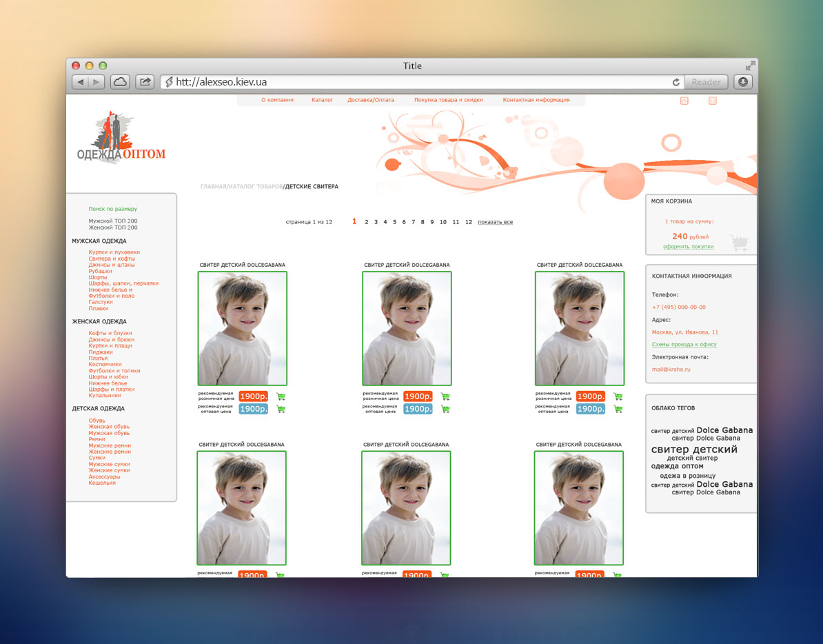Image resolution: width=823 pixels, height=644 pixels.
Task: Select Платья category
Action: click(x=98, y=358)
